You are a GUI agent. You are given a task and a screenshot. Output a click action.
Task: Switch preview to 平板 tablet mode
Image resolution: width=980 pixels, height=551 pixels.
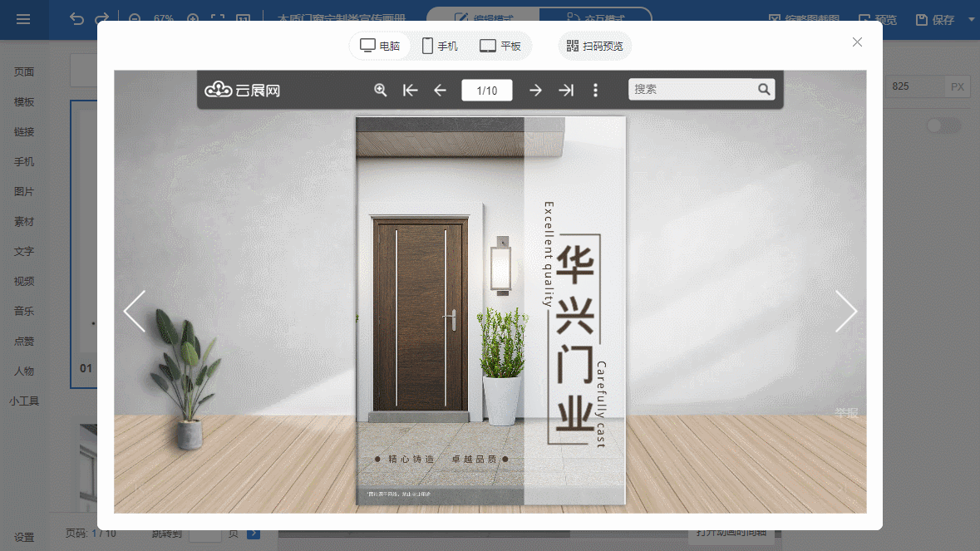coord(500,46)
